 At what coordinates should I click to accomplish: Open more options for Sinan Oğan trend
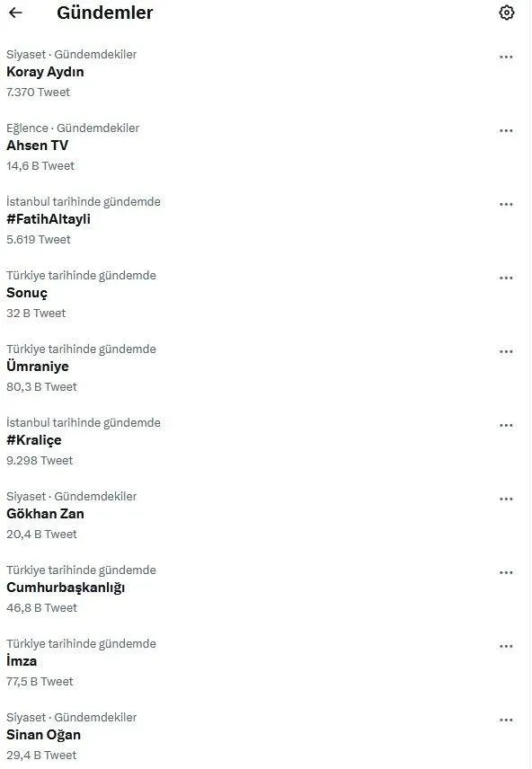(x=506, y=720)
